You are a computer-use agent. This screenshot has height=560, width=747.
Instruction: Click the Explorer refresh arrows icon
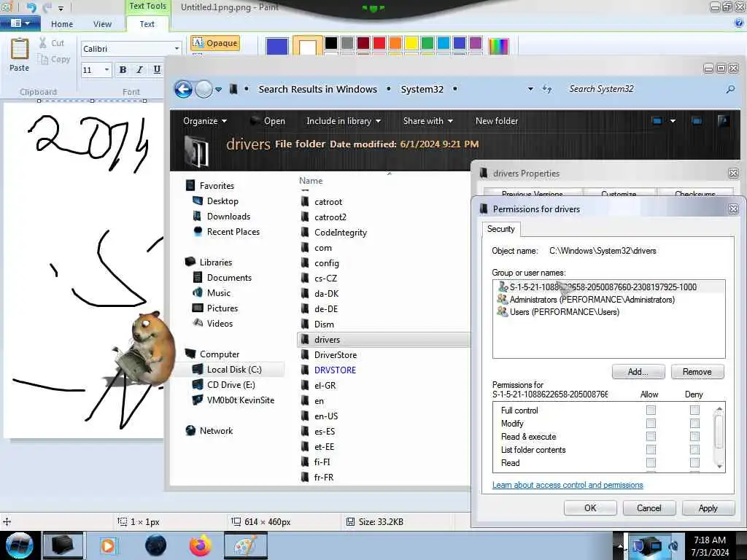click(x=547, y=89)
